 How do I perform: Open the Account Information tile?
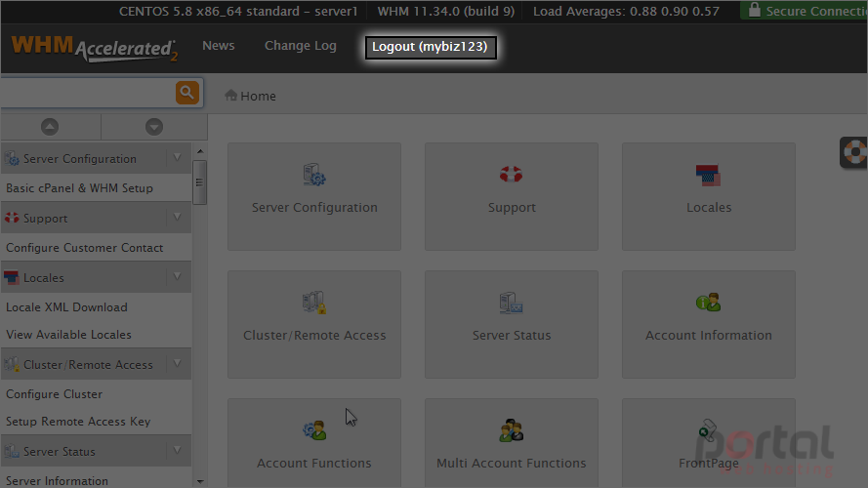click(709, 324)
